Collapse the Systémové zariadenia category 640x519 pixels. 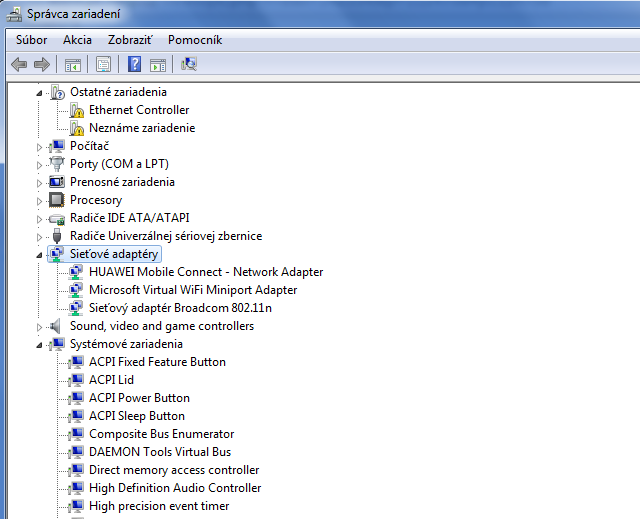coord(41,345)
